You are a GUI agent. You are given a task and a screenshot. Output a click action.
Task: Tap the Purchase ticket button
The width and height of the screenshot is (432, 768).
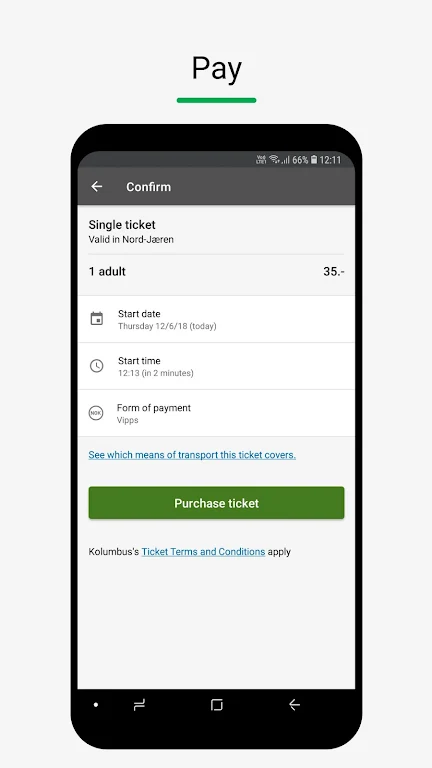216,503
